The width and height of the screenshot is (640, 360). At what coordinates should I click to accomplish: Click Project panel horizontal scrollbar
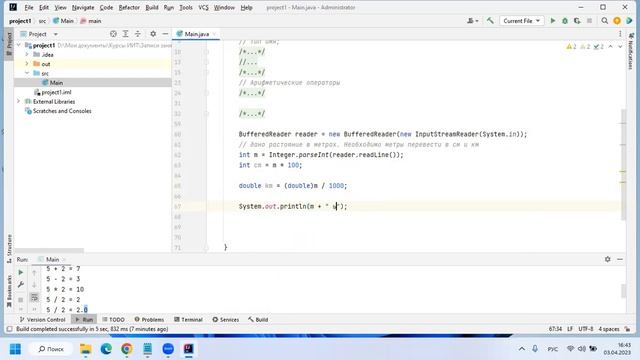pyautogui.click(x=49, y=250)
